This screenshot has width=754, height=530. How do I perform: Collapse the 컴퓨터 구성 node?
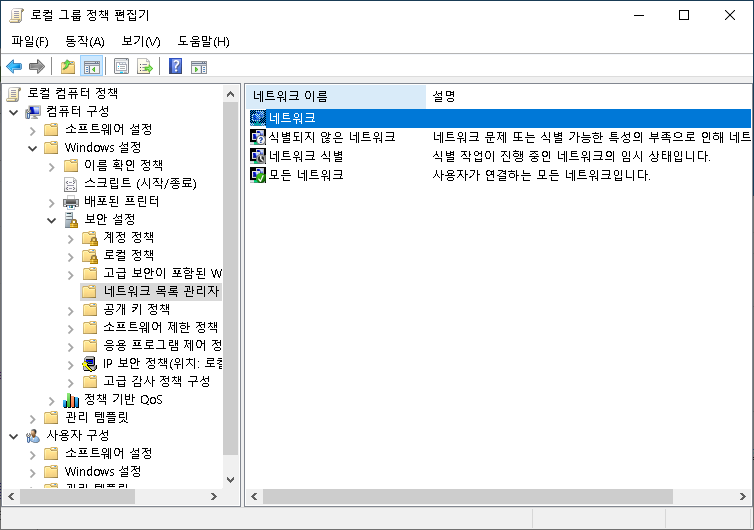point(13,113)
